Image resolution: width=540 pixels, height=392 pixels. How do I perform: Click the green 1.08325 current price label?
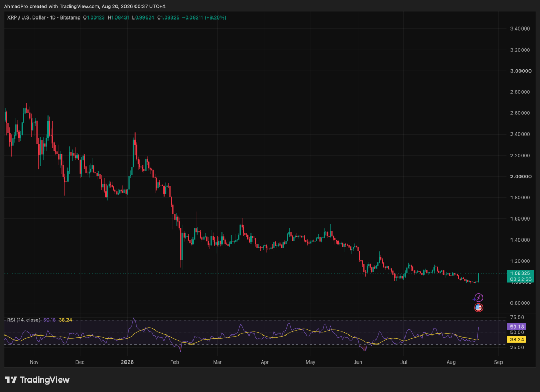(x=520, y=273)
